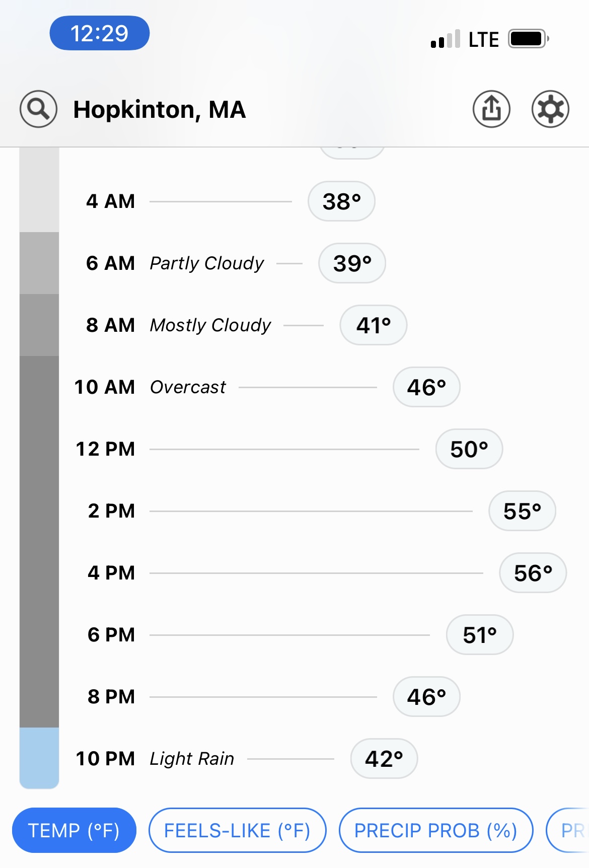Viewport: 589px width, 868px height.
Task: Tap the 8 AM Mostly Cloudy label
Action: 210,325
